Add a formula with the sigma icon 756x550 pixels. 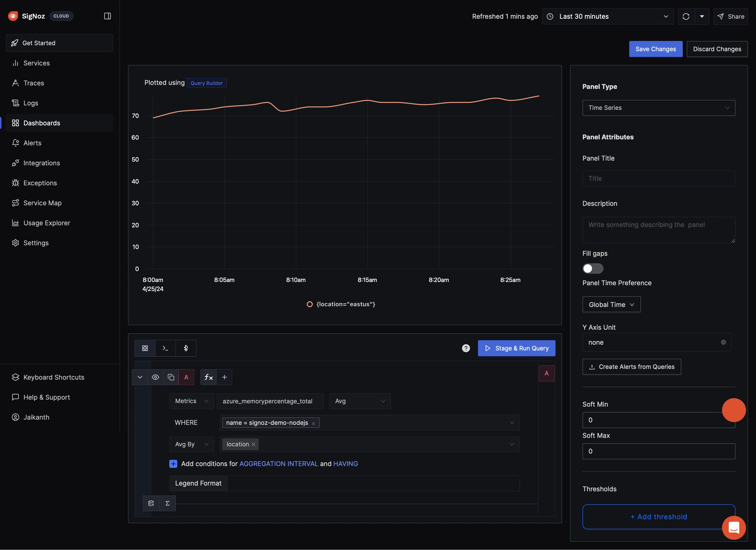(167, 503)
